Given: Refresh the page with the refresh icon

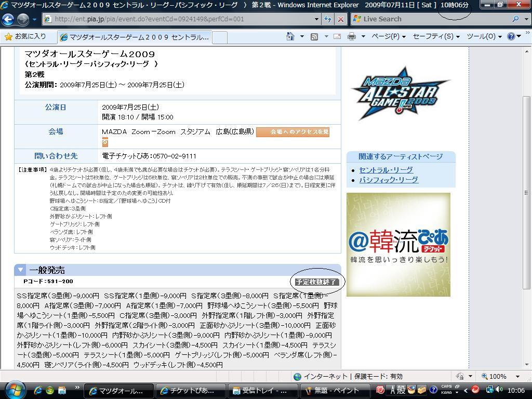Looking at the screenshot, I should (x=328, y=19).
